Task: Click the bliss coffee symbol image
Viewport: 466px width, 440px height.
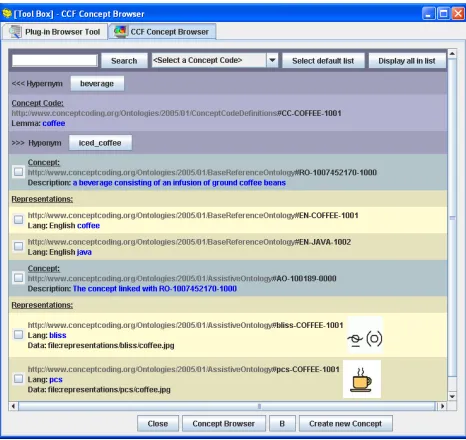Action: pyautogui.click(x=365, y=335)
